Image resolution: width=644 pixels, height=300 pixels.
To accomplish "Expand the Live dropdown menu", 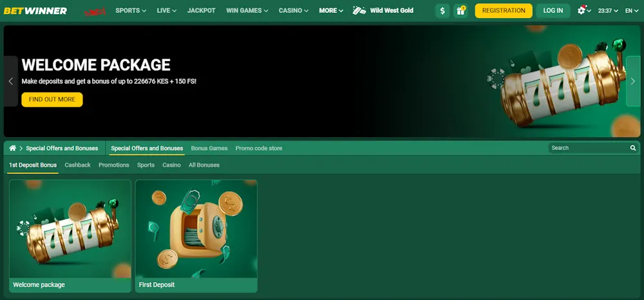I will tap(167, 11).
